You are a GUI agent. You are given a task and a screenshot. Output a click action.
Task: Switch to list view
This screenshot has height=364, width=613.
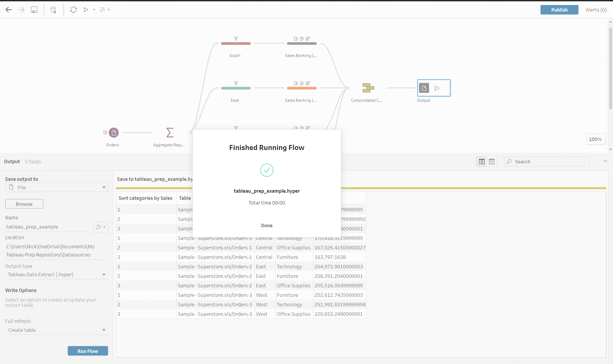[x=492, y=162]
